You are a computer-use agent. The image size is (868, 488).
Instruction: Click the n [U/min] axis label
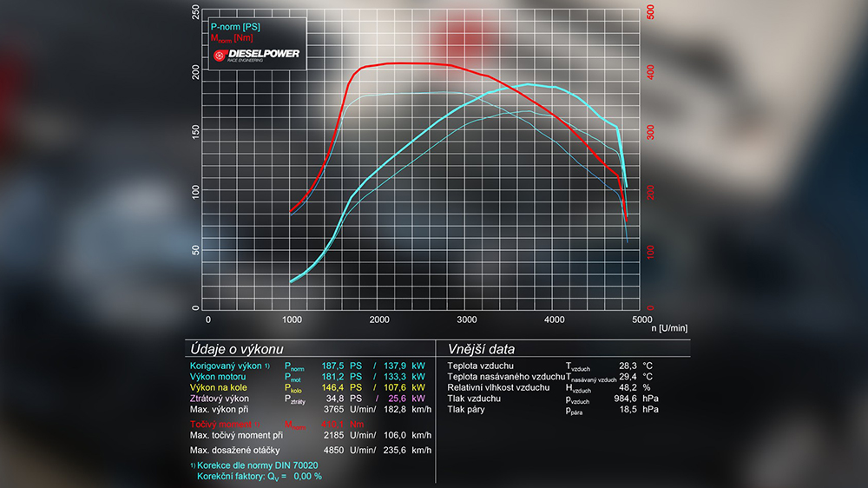669,328
